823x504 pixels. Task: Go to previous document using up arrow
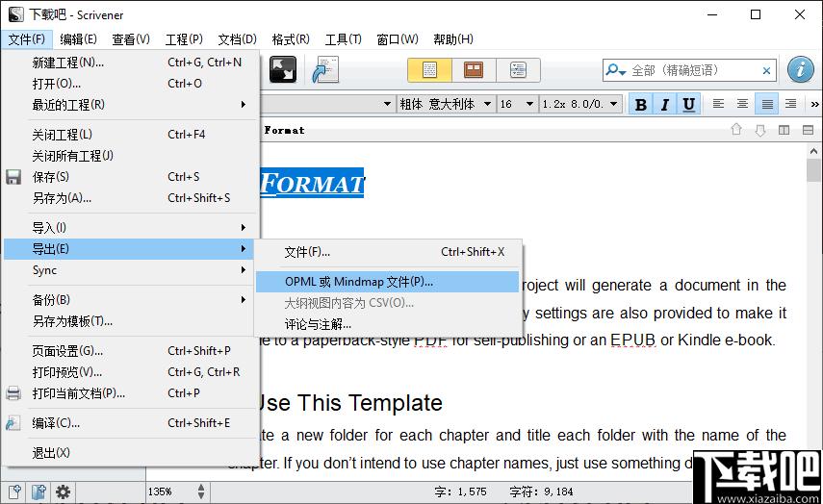[x=736, y=130]
